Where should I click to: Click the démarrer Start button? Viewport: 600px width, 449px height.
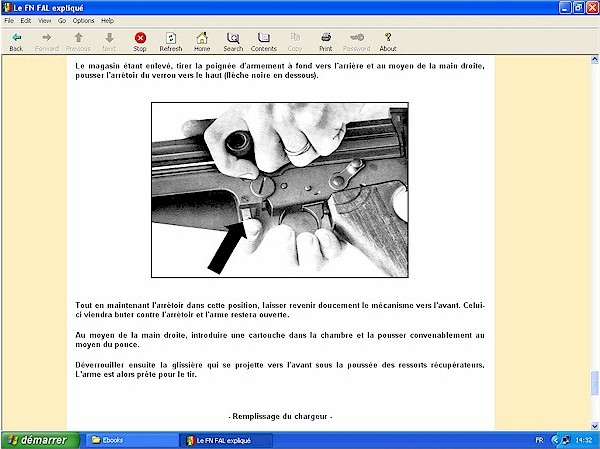click(x=40, y=440)
